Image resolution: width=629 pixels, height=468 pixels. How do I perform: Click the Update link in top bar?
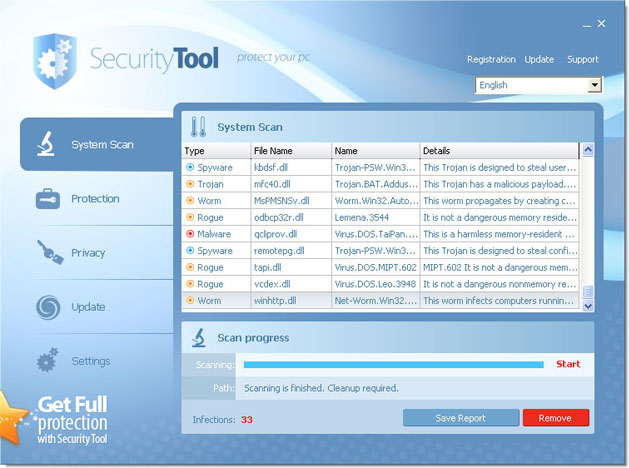click(539, 59)
